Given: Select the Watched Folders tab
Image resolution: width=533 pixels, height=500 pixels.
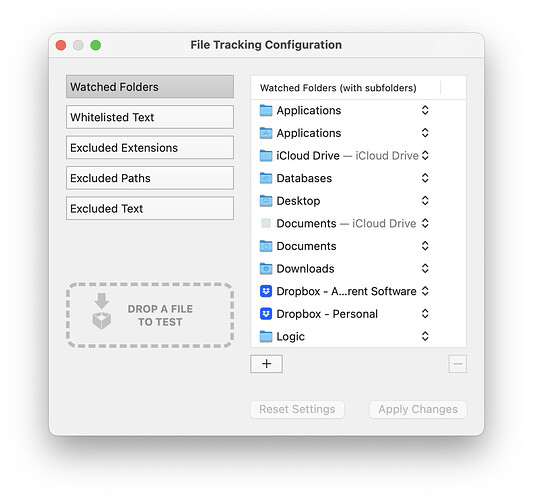Looking at the screenshot, I should [x=150, y=87].
